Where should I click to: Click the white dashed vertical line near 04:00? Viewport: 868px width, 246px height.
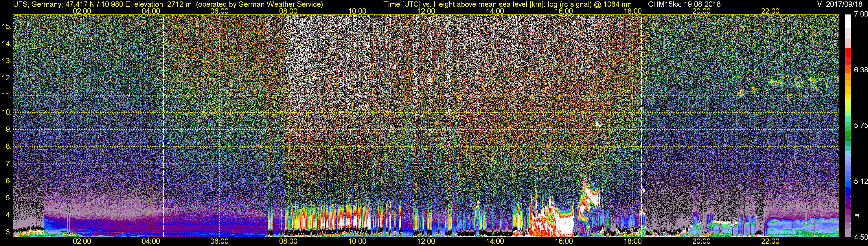tap(163, 126)
